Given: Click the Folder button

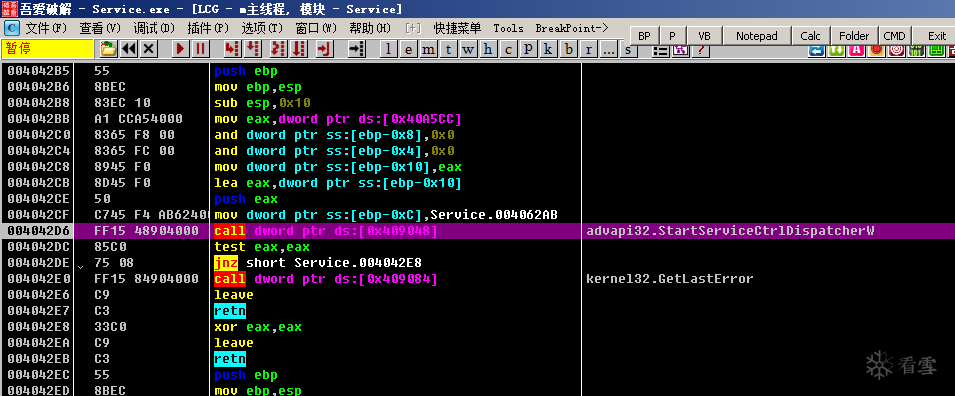Looking at the screenshot, I should [x=855, y=36].
